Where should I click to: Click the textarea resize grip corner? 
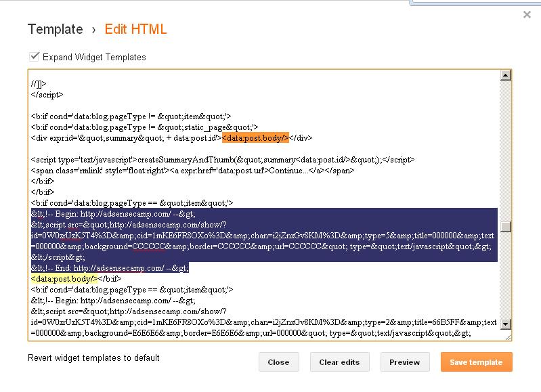508,337
